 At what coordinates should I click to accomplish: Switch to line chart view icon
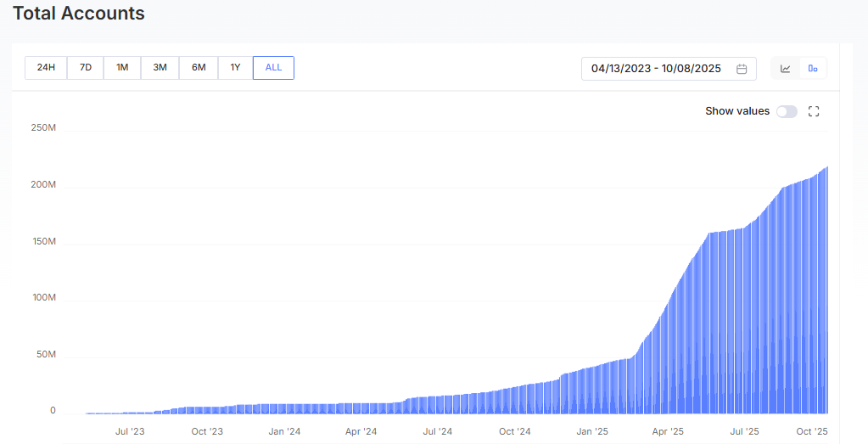click(786, 69)
